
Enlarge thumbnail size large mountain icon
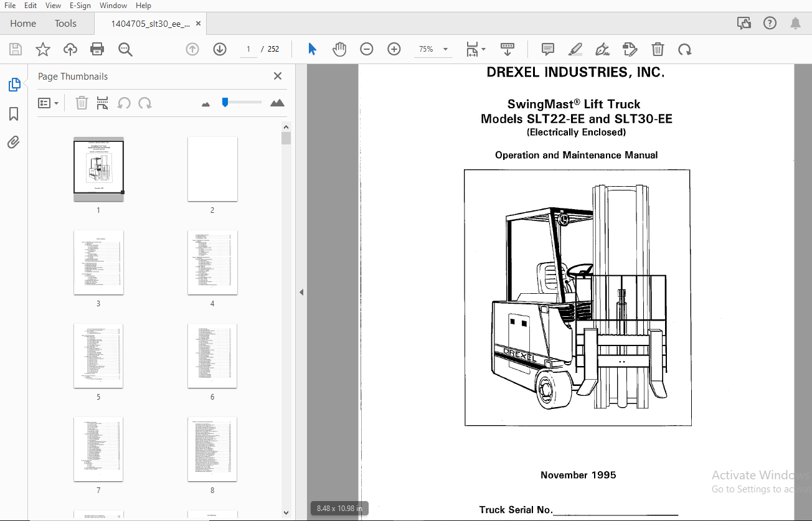[x=278, y=103]
